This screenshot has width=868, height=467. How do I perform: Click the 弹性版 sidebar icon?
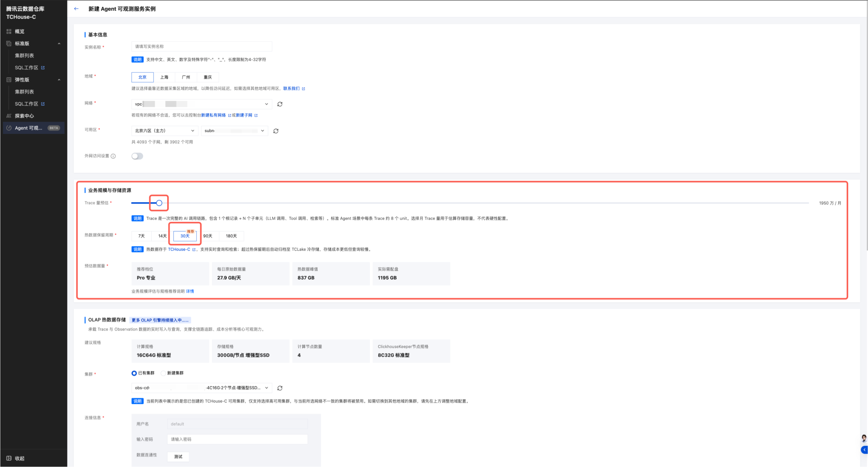click(x=9, y=79)
